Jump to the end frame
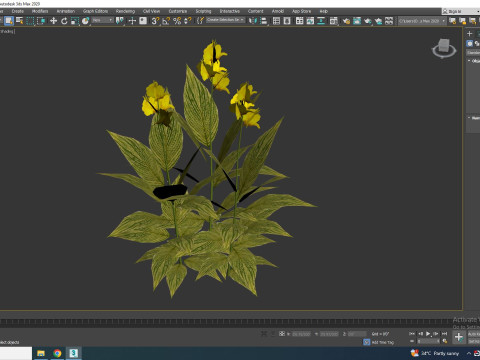The width and height of the screenshot is (480, 360). coord(444,333)
